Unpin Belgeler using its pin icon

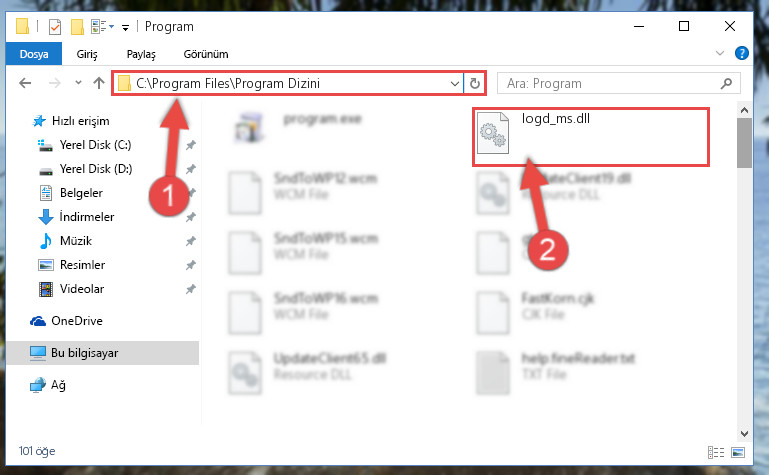[191, 193]
